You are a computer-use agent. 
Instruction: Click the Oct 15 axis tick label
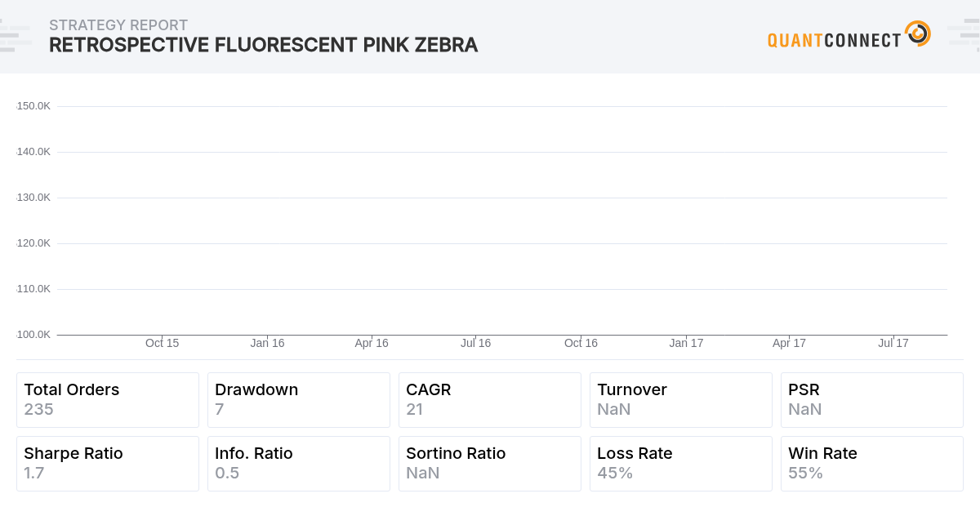(163, 343)
